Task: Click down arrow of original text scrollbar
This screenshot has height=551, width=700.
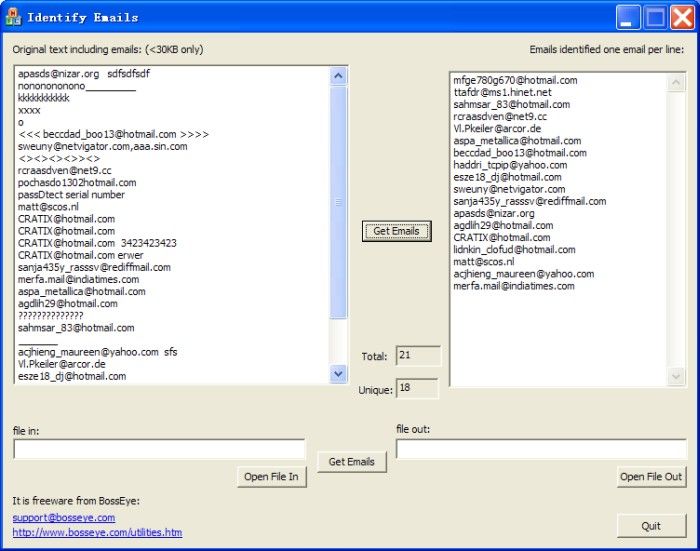Action: pos(338,374)
